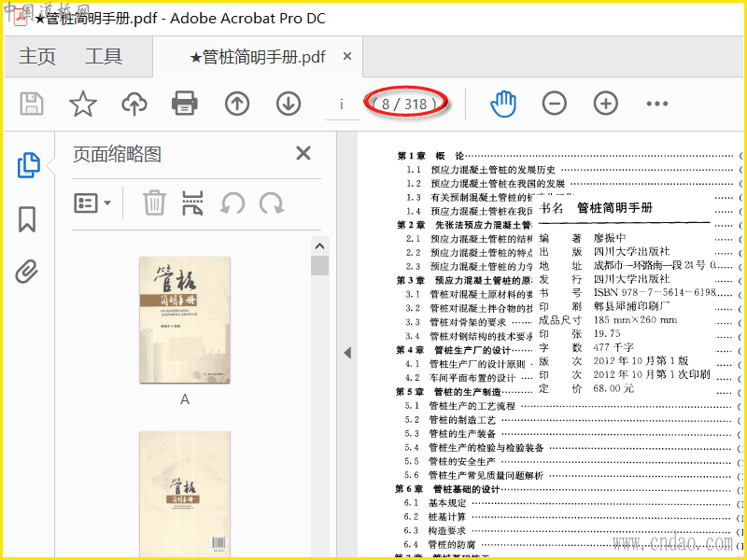Click the 定价 68.00 元 line
Viewport: 747px width, 560px height.
point(586,388)
